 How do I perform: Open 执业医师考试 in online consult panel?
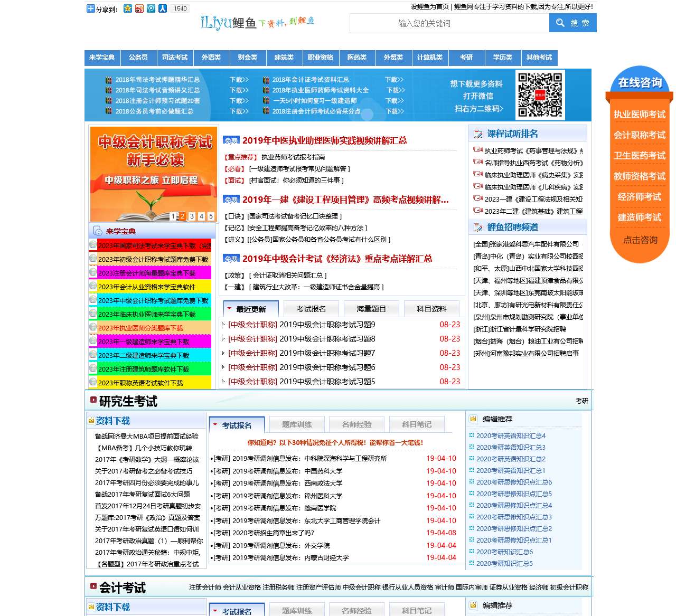640,115
